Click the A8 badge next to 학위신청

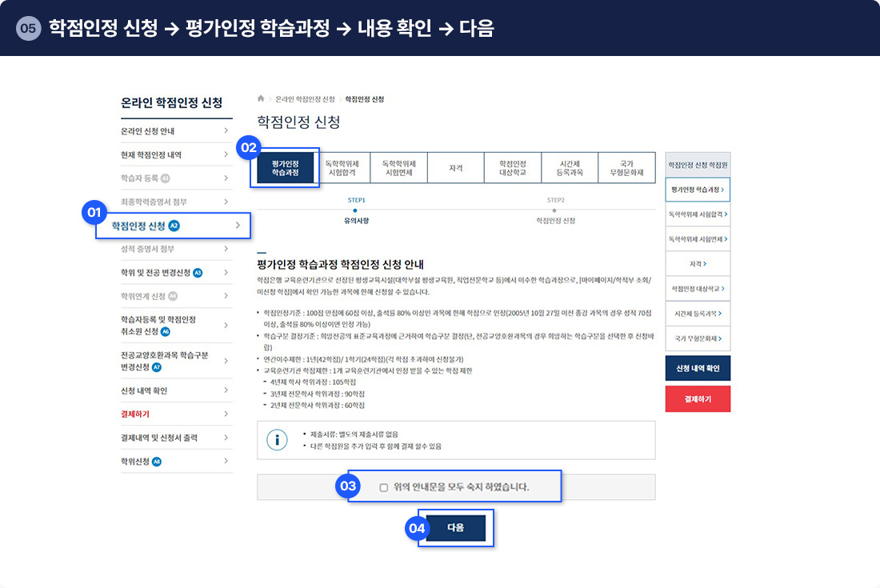(x=157, y=462)
